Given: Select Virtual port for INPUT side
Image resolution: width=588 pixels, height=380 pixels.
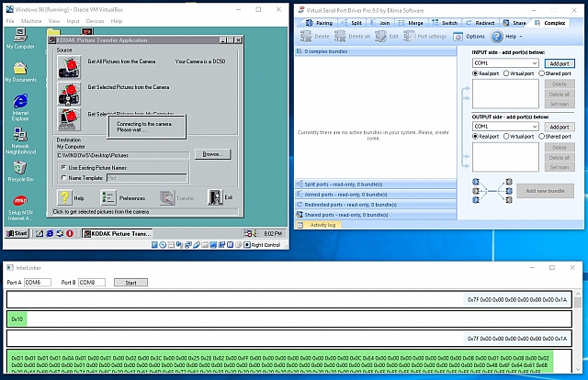Looking at the screenshot, I should pos(508,73).
